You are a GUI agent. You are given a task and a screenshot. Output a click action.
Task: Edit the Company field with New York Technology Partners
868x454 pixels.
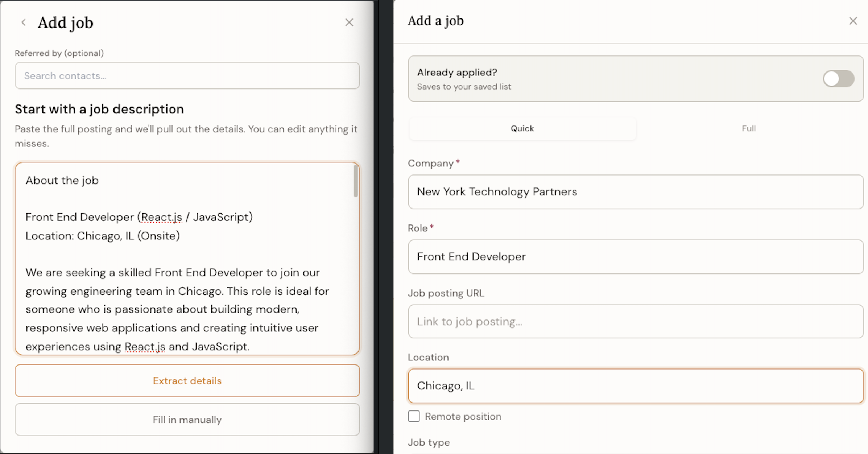click(636, 192)
